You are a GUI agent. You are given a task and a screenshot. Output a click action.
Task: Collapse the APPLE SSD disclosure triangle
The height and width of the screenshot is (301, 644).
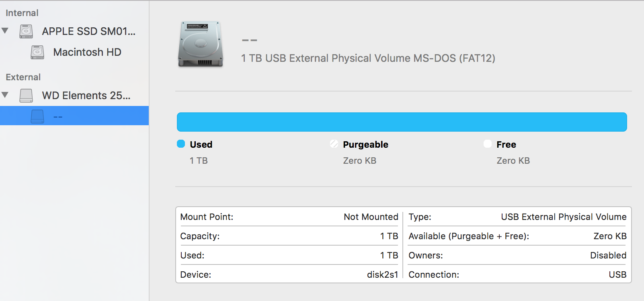5,31
